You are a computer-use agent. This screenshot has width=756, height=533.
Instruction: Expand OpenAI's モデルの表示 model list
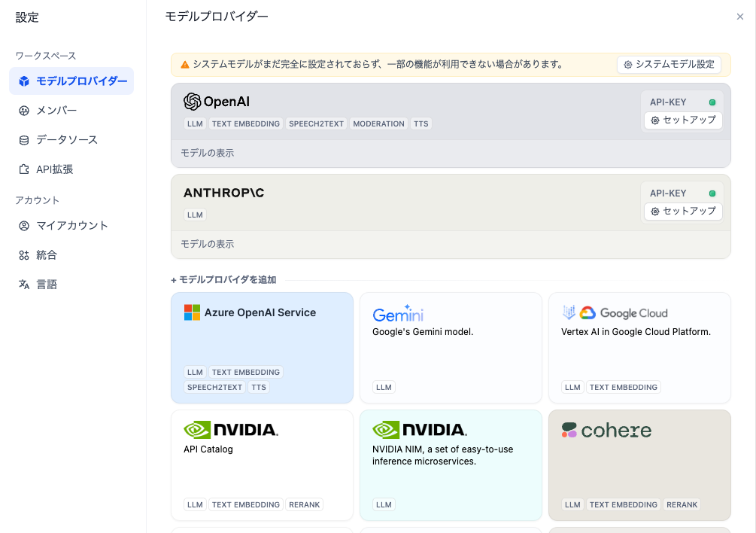pos(208,153)
